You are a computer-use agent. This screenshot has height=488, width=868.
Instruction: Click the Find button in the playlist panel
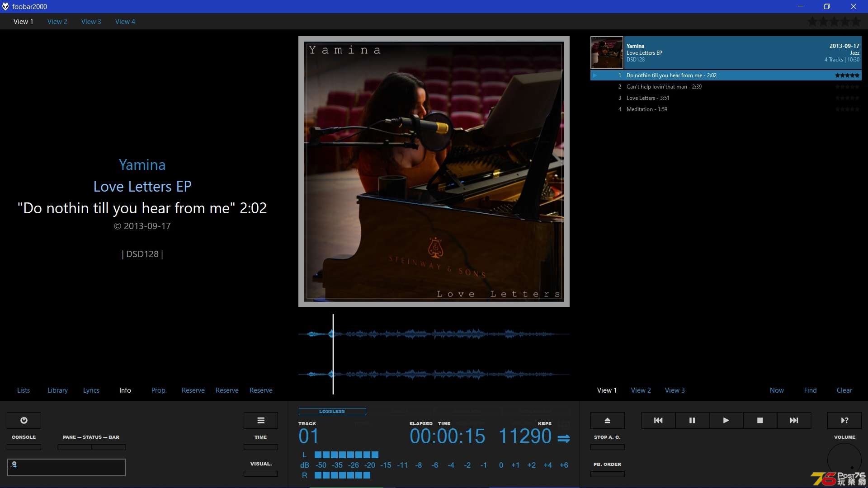(811, 390)
